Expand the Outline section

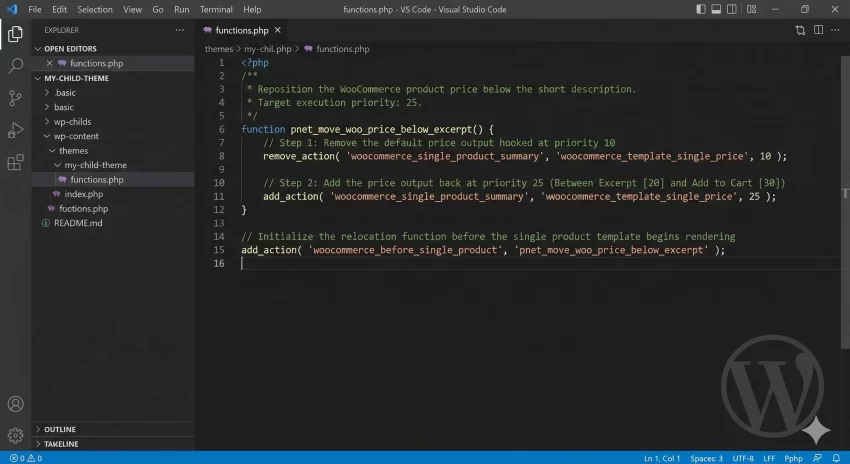[x=113, y=429]
